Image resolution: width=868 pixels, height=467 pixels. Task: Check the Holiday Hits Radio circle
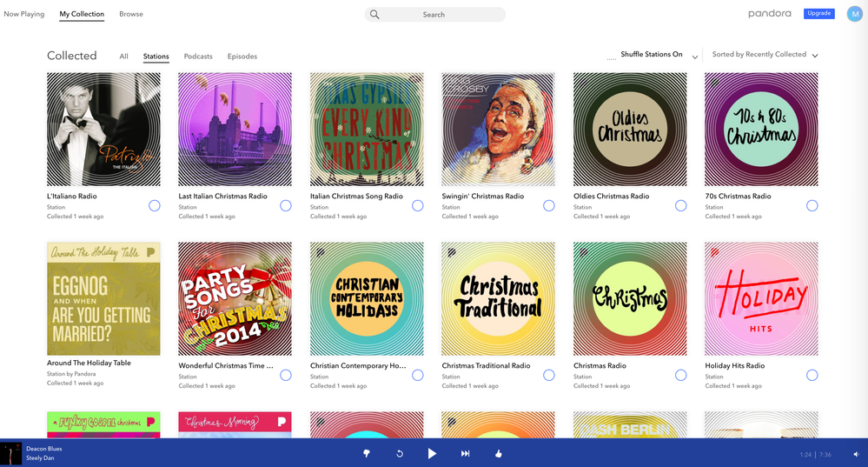812,376
